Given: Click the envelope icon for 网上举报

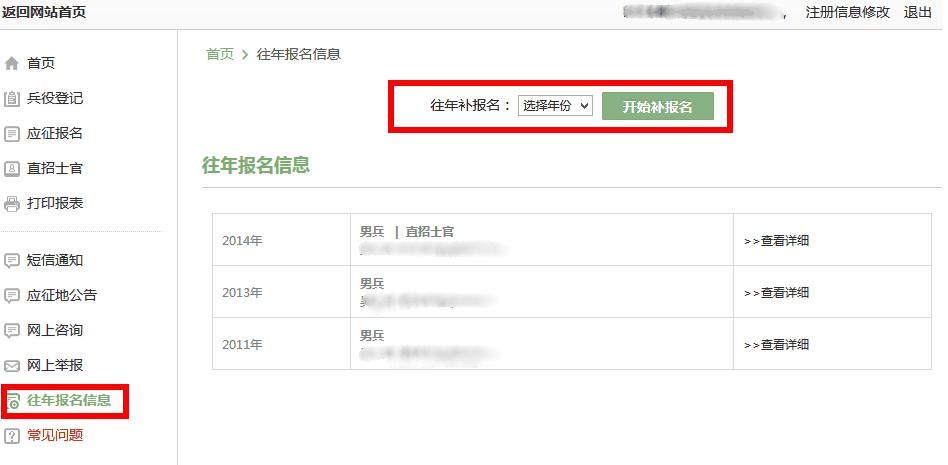Looking at the screenshot, I should coord(12,366).
